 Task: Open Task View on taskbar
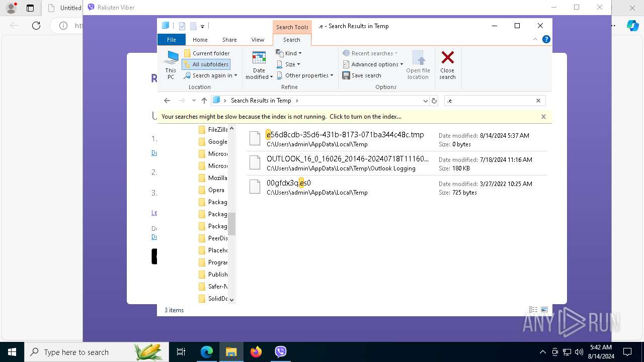(181, 352)
